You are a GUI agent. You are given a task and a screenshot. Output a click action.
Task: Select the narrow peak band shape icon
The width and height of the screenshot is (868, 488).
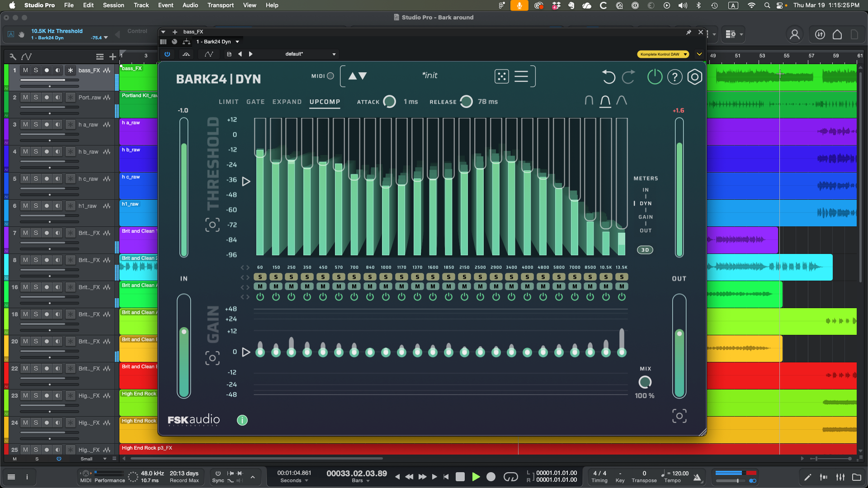(x=622, y=101)
